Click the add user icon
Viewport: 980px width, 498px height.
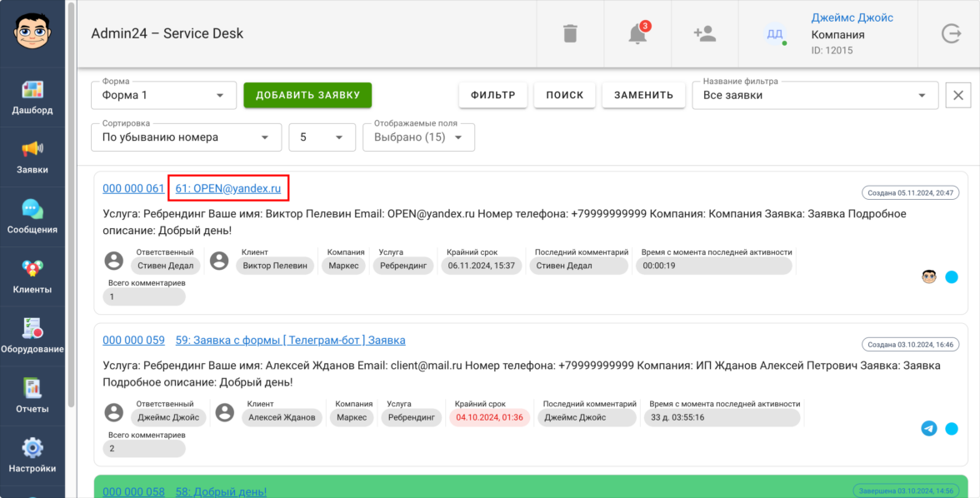704,34
